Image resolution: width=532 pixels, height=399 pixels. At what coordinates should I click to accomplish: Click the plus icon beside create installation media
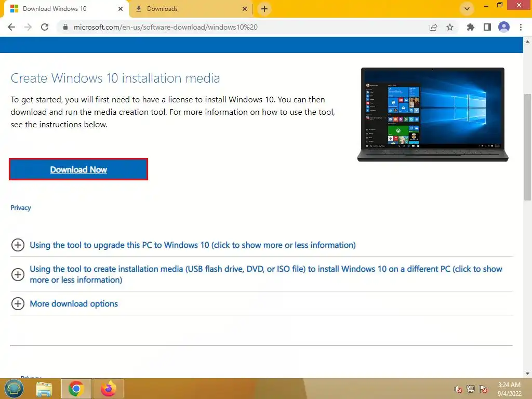18,274
